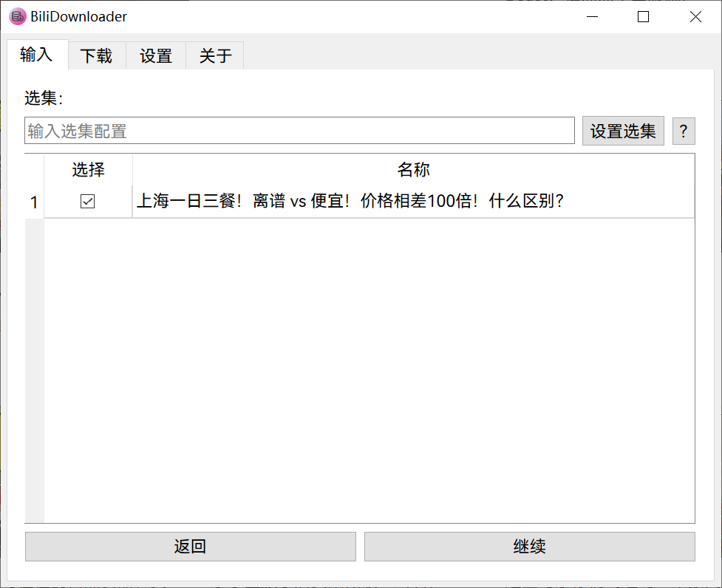Go to the 关于 tab
This screenshot has height=588, width=722.
click(215, 56)
